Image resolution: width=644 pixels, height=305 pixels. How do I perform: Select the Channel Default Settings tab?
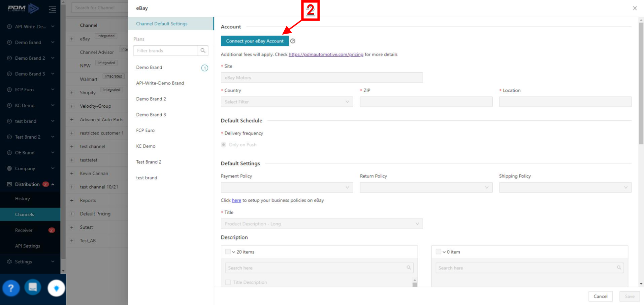coord(171,24)
